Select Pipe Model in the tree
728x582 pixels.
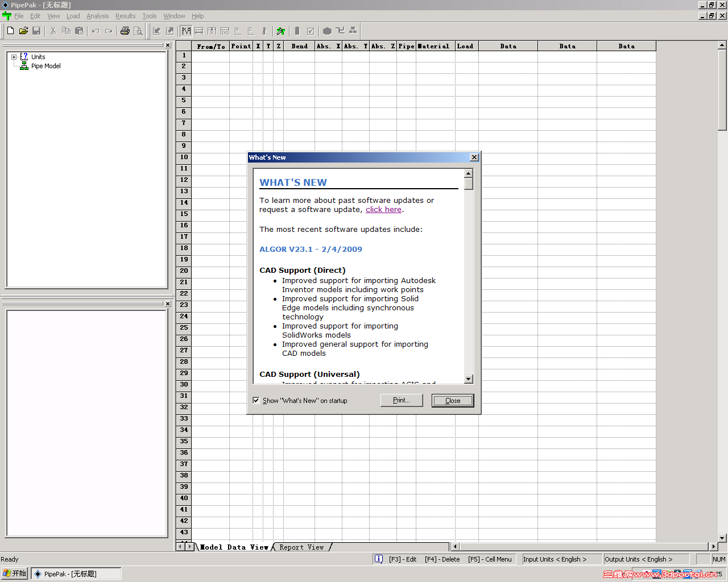46,66
